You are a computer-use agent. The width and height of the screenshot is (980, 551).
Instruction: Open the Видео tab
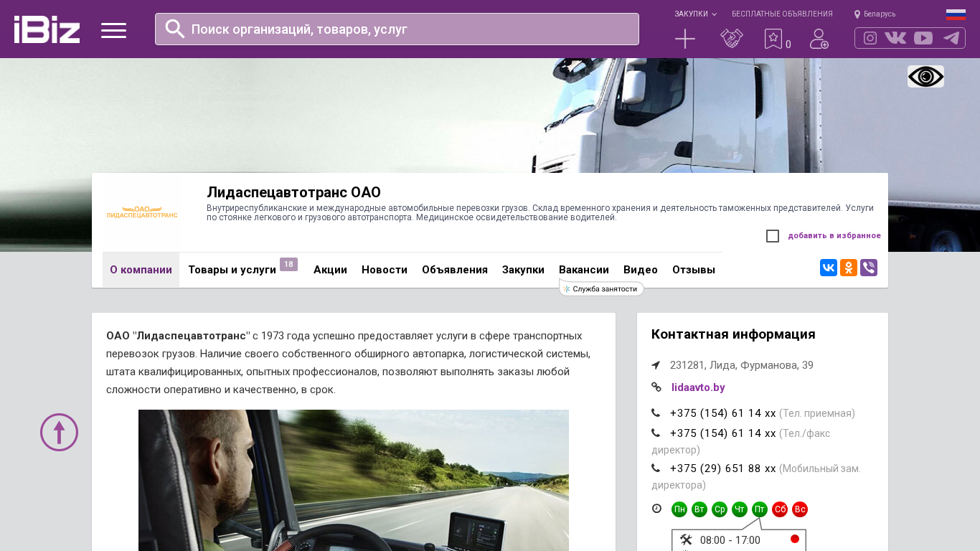641,270
